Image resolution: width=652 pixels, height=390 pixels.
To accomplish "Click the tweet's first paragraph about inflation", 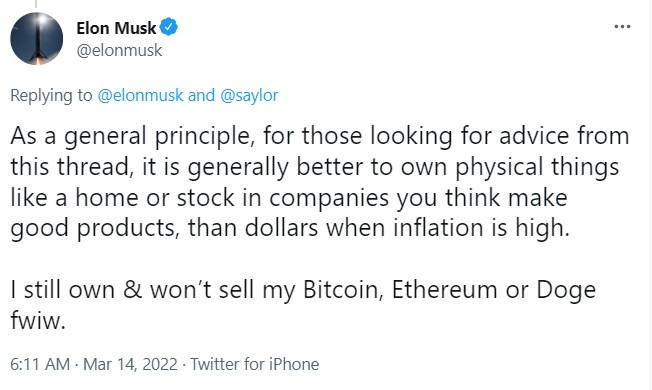I will click(x=320, y=182).
